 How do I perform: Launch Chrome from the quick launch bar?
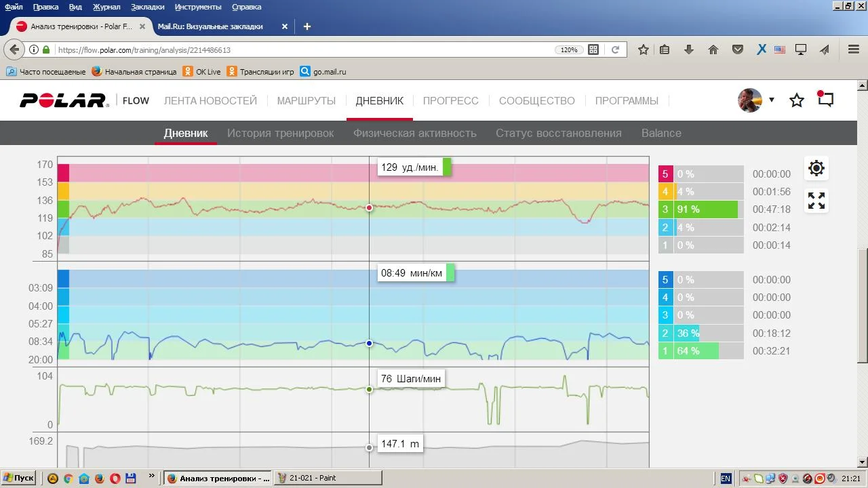pos(68,478)
